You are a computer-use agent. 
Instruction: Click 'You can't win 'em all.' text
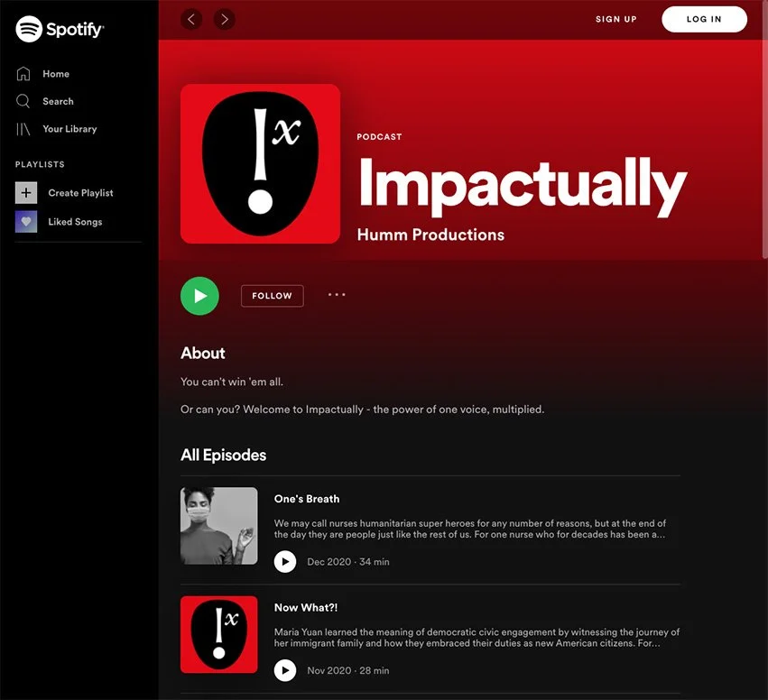[232, 382]
